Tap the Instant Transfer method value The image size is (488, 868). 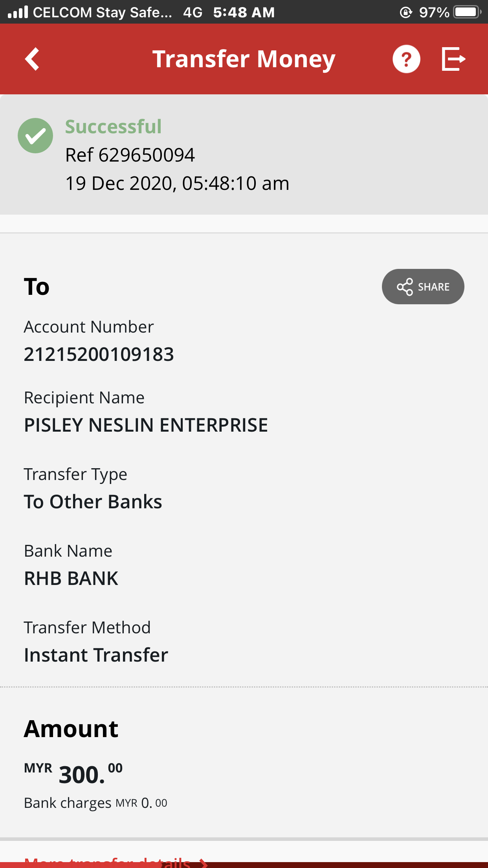pyautogui.click(x=96, y=655)
